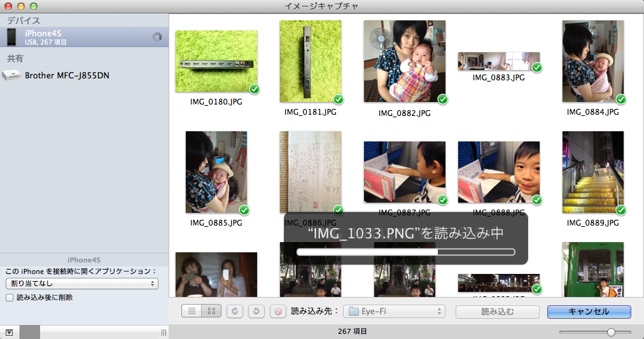Select the IMG_0883.JPG thumbnail

pyautogui.click(x=499, y=61)
